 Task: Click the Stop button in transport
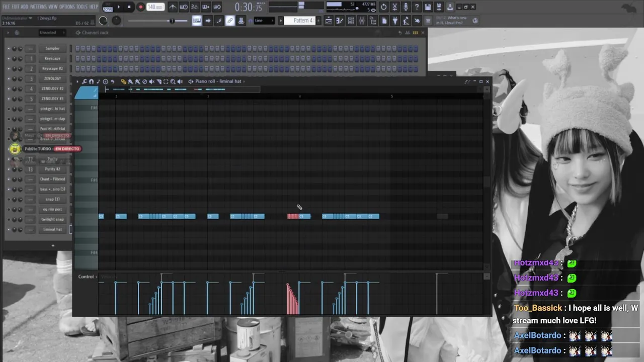[x=129, y=7]
